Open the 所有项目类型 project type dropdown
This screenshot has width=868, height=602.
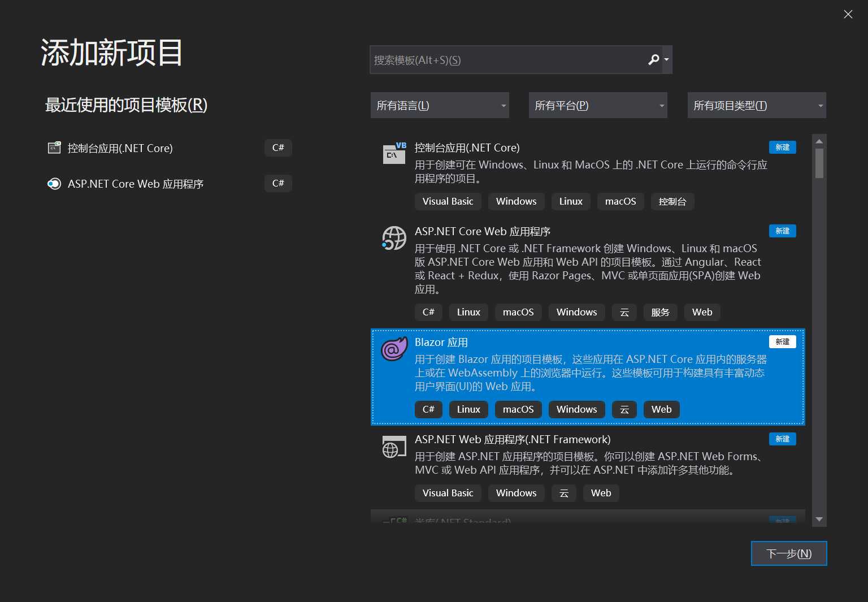[x=757, y=105]
